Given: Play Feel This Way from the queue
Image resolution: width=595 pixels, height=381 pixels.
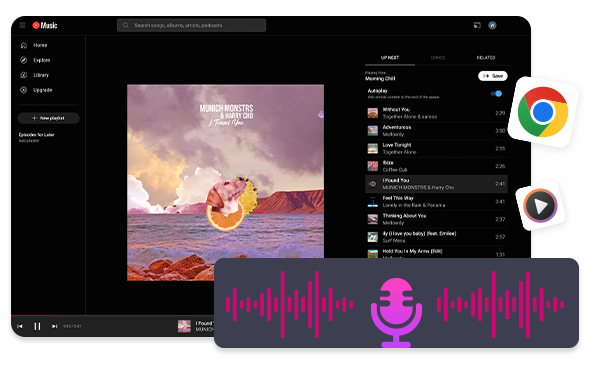Looking at the screenshot, I should (x=436, y=202).
